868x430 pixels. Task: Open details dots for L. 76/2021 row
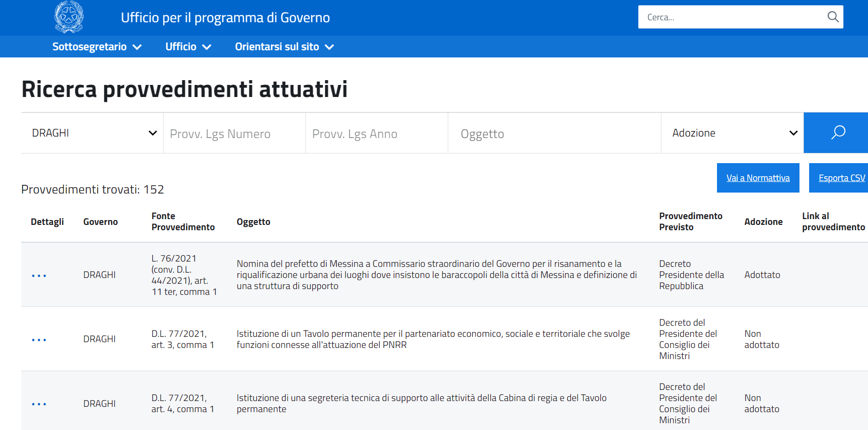(39, 276)
